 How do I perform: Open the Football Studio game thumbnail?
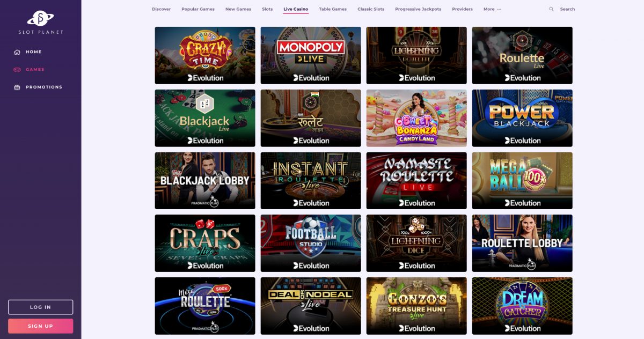[311, 244]
